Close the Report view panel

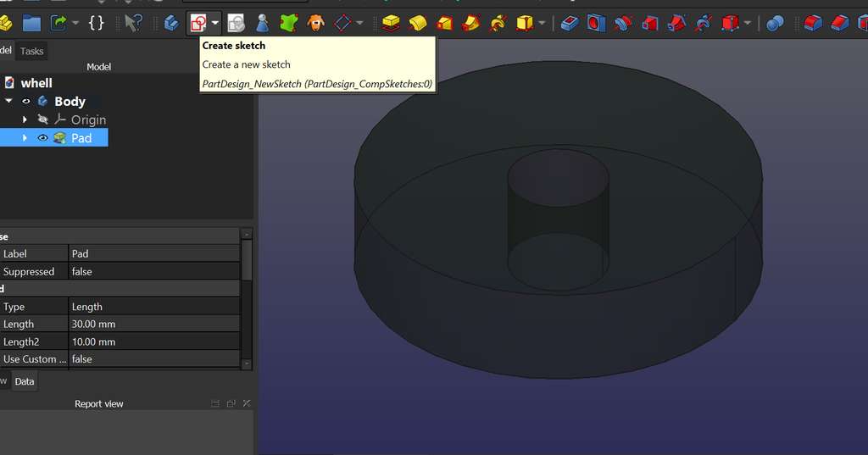tap(247, 403)
